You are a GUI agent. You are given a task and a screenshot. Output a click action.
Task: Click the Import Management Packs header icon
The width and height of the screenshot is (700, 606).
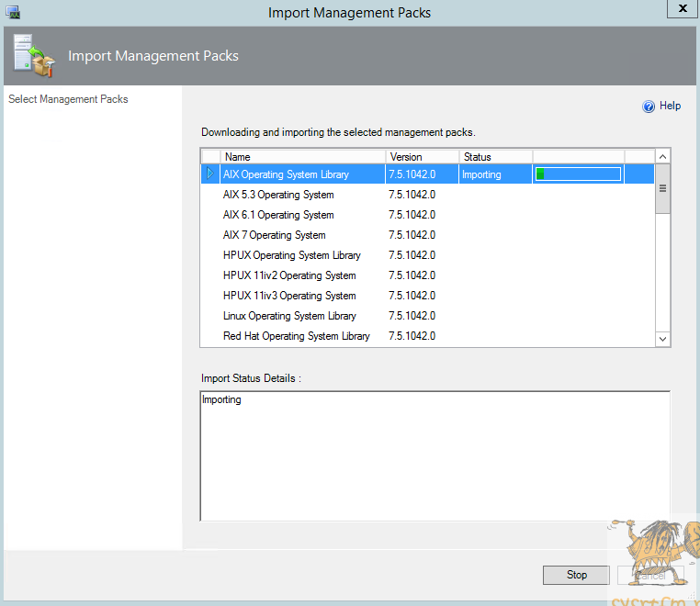33,55
